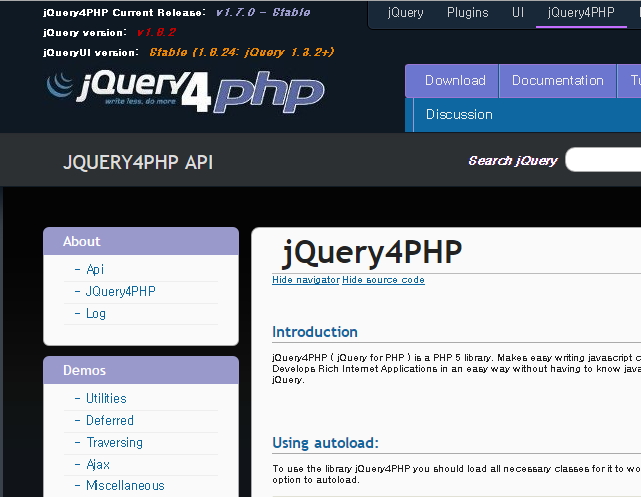Image resolution: width=641 pixels, height=497 pixels.
Task: Click the v1.7.0 – Stable release text
Action: coord(263,12)
